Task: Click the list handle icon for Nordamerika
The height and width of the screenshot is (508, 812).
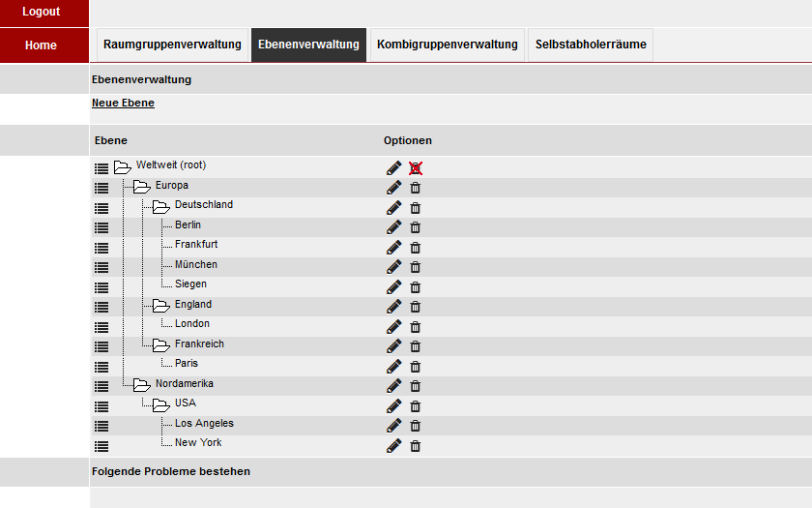Action: point(101,386)
